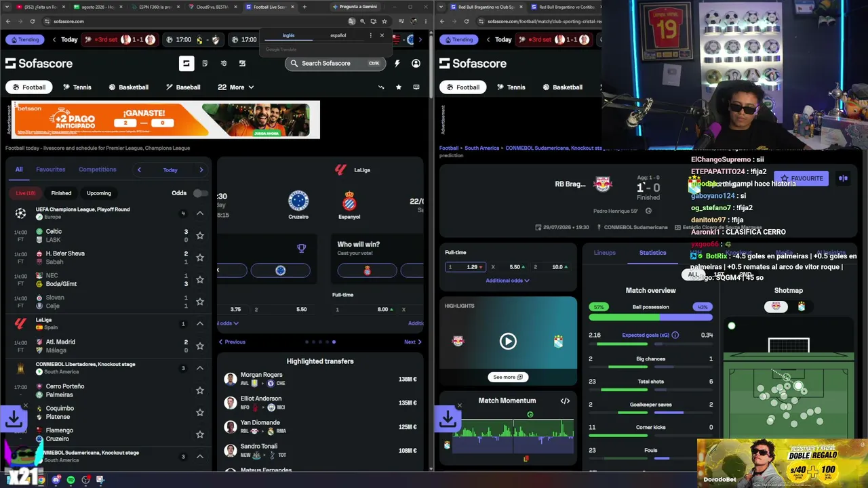Switch to the Favourites tab

[51, 169]
